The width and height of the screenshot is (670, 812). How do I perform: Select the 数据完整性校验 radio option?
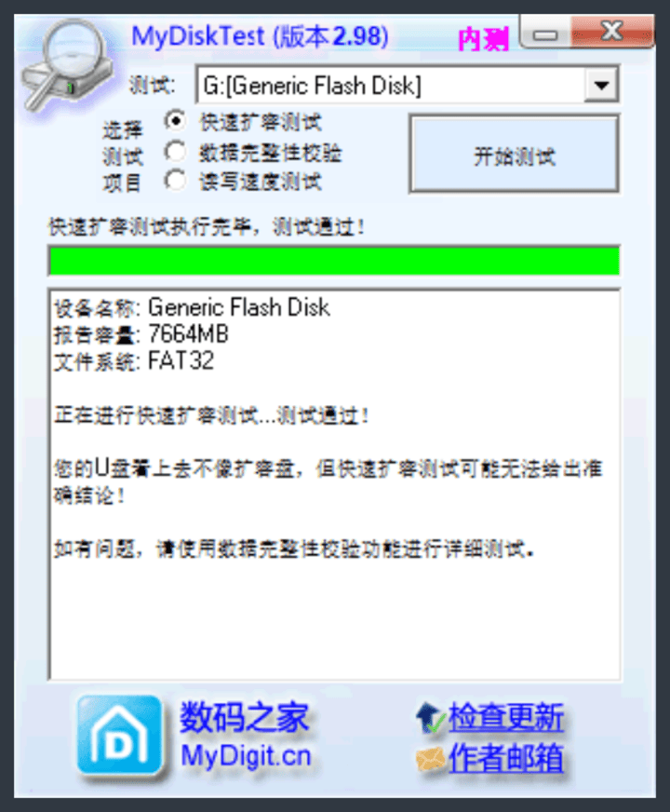pos(175,152)
